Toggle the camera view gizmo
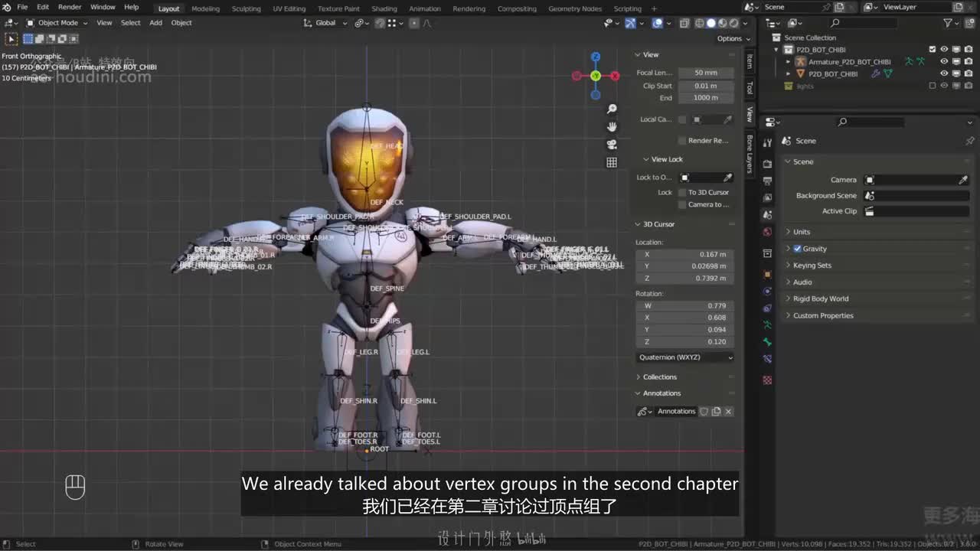 click(612, 145)
